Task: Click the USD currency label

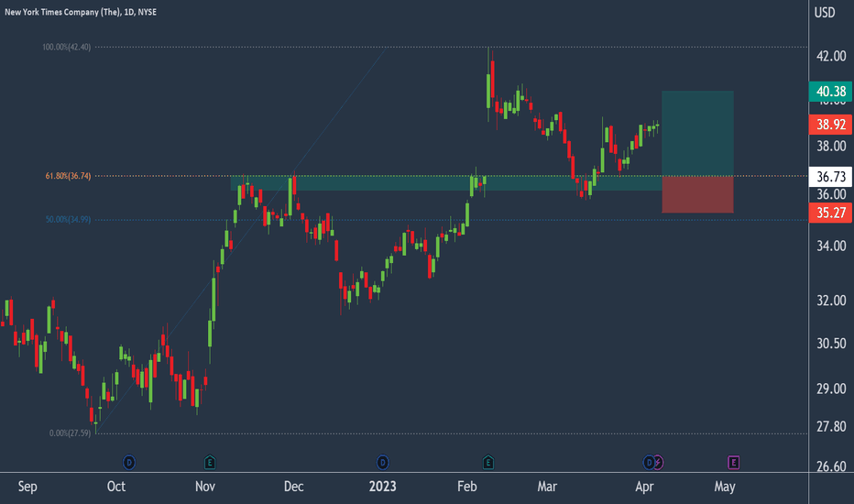Action: tap(825, 12)
